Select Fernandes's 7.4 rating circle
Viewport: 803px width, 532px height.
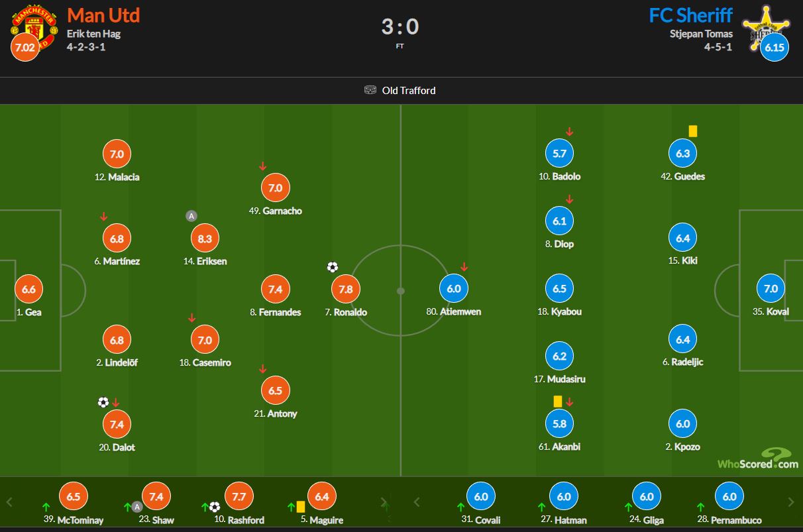276,290
